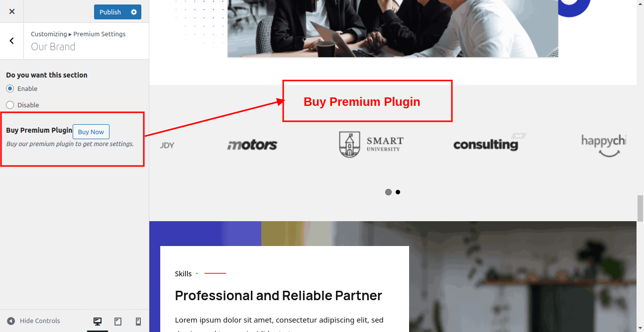Click the Buy Now button
This screenshot has height=332, width=644.
(91, 132)
